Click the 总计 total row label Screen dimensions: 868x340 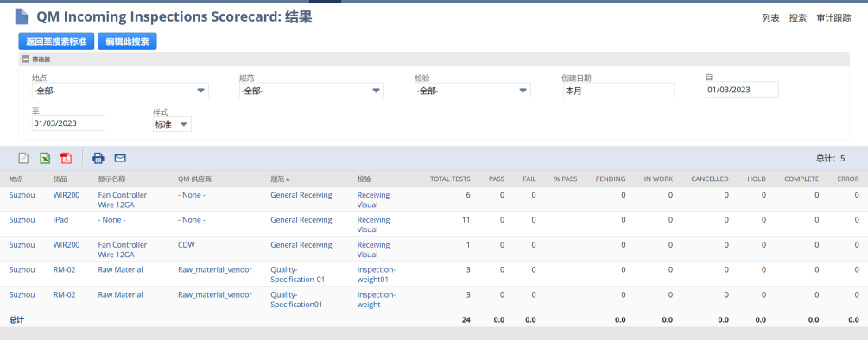coord(16,319)
